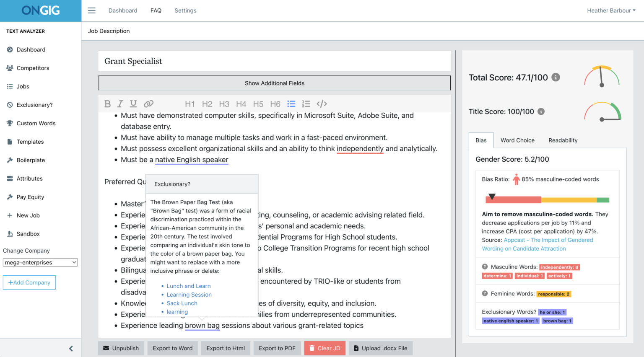Insert bulleted list

[x=291, y=104]
